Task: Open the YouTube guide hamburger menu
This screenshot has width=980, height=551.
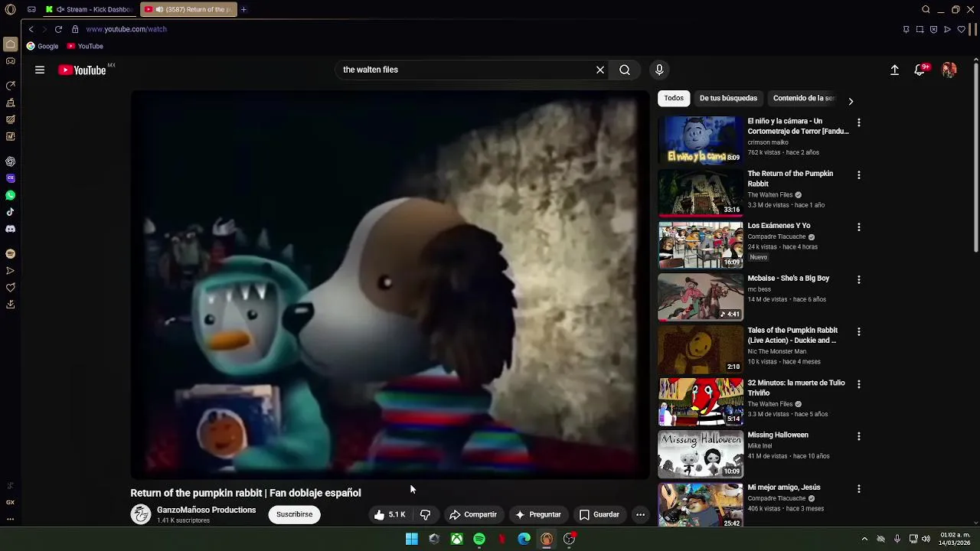Action: [x=40, y=70]
